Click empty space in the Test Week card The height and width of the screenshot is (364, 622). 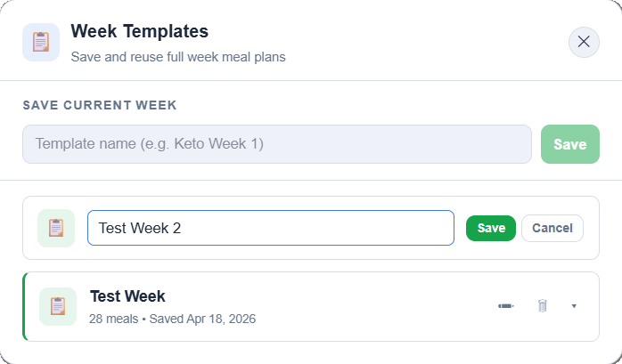click(x=374, y=306)
